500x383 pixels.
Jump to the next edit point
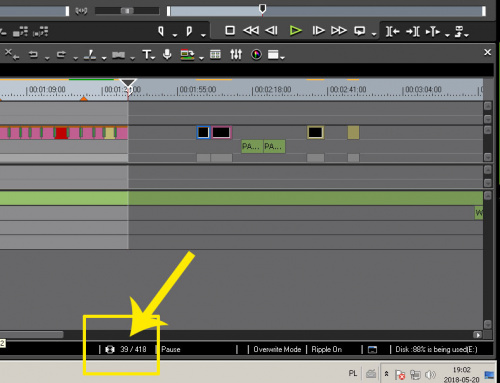[x=413, y=32]
